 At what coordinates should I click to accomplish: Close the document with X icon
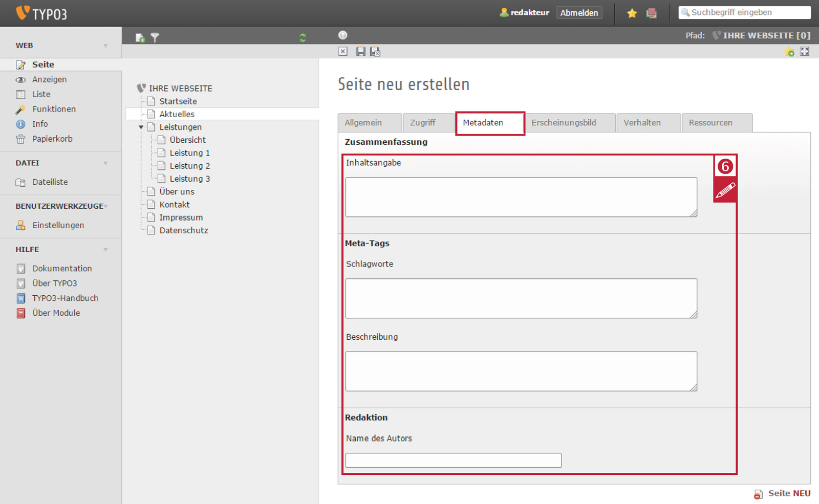[x=343, y=52]
